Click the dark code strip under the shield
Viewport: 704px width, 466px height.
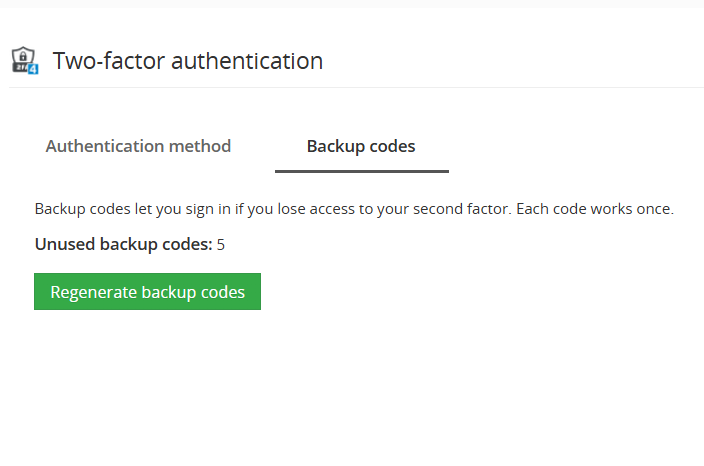[x=20, y=68]
